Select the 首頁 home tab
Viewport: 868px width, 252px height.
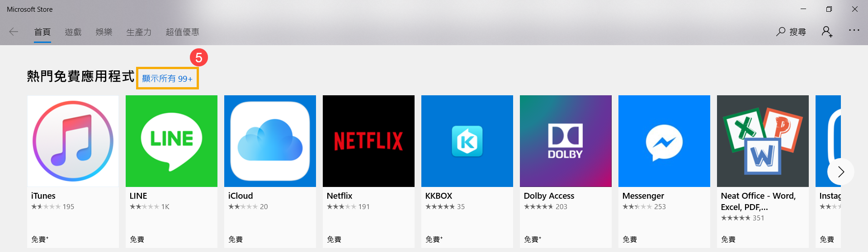click(x=42, y=32)
